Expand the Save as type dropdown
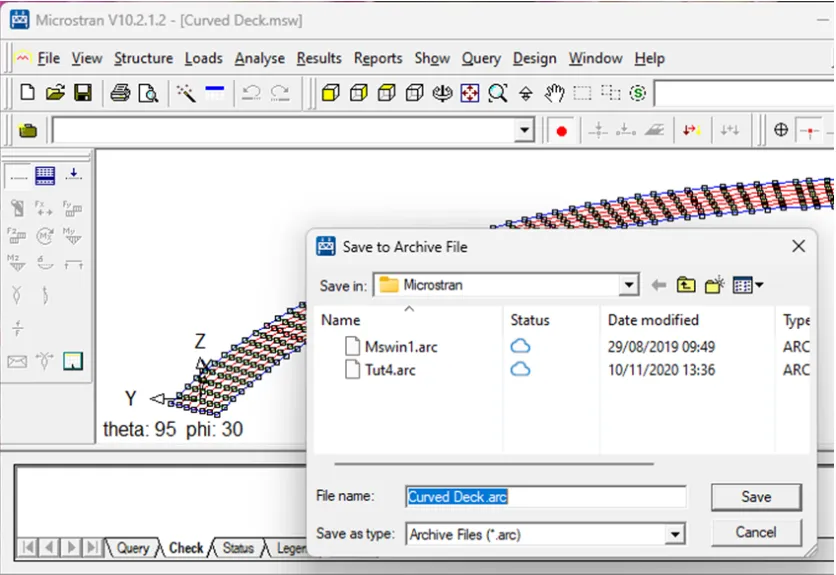The image size is (836, 575). tap(674, 534)
